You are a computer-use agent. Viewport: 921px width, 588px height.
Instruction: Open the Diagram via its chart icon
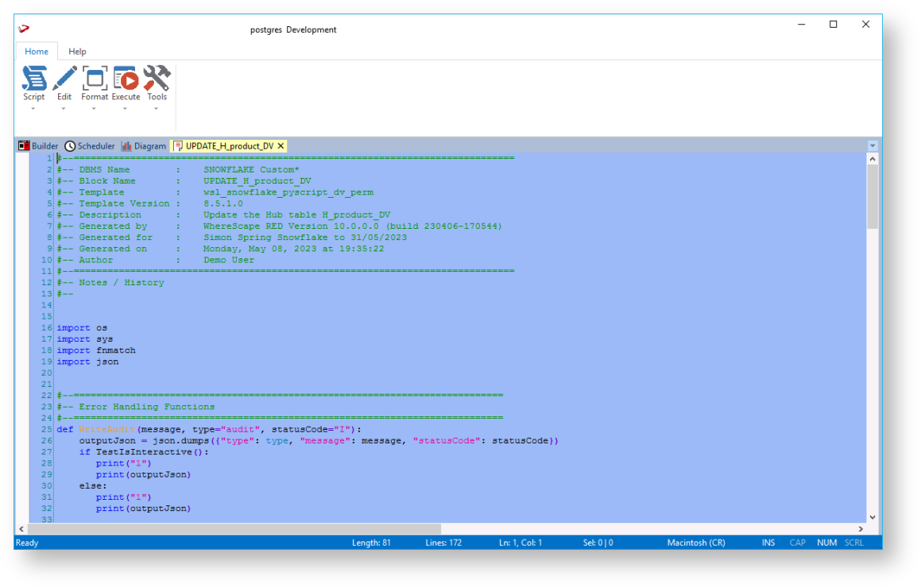(126, 146)
